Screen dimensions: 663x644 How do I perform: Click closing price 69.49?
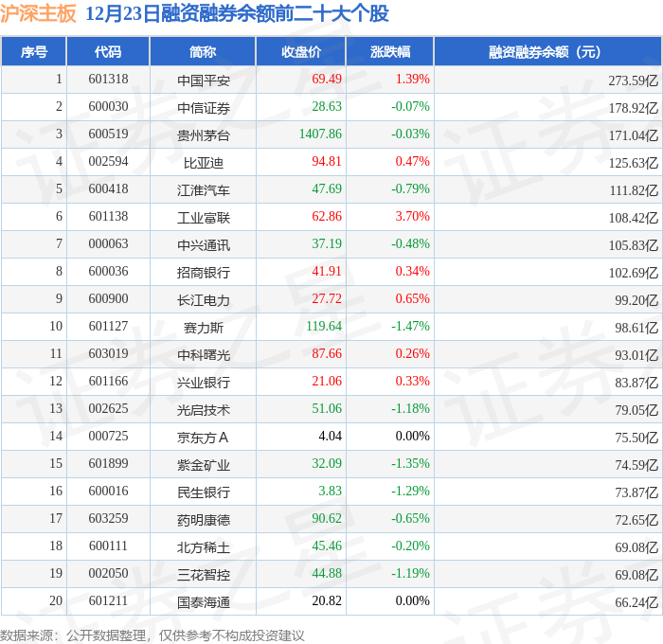(327, 79)
